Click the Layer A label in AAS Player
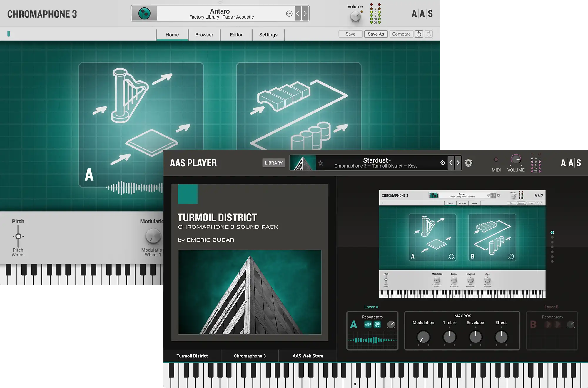 371,307
